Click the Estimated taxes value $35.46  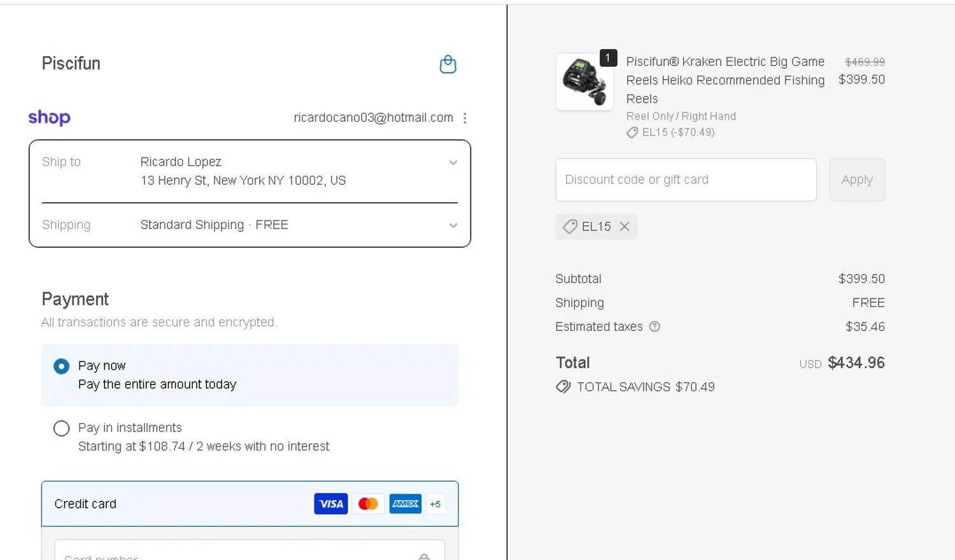[865, 326]
